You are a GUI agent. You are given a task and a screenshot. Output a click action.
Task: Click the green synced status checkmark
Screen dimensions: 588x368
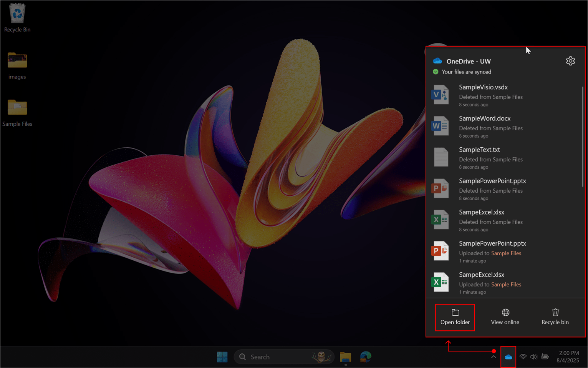tap(435, 72)
